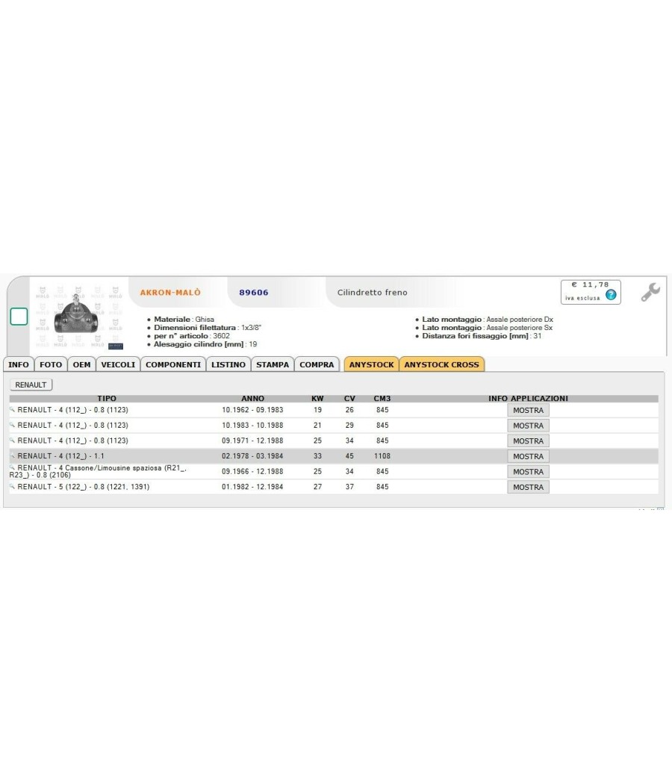672x784 pixels.
Task: Click the article number 89606
Action: coord(254,293)
